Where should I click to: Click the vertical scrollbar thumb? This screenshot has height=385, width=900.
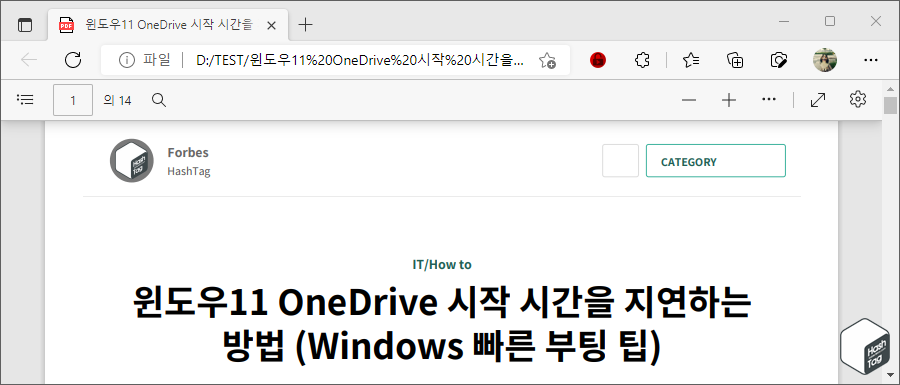coord(890,106)
